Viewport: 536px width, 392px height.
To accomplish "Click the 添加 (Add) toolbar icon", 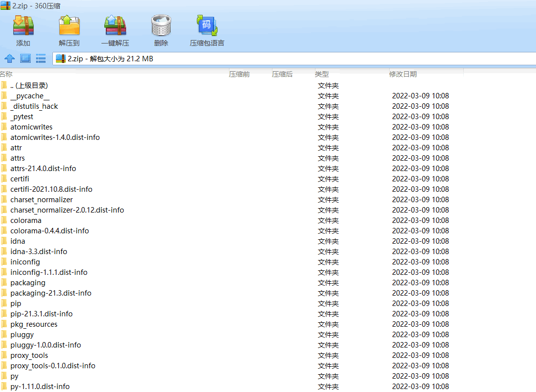I will click(x=23, y=26).
